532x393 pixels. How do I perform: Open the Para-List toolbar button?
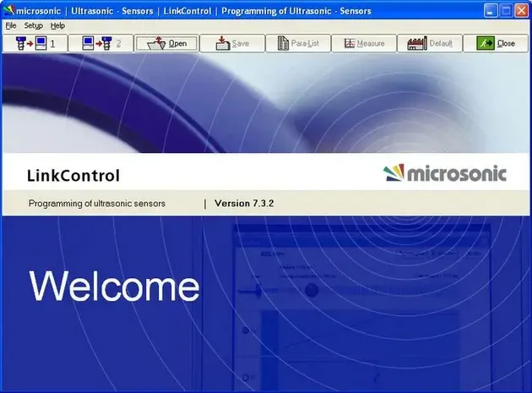coord(297,43)
